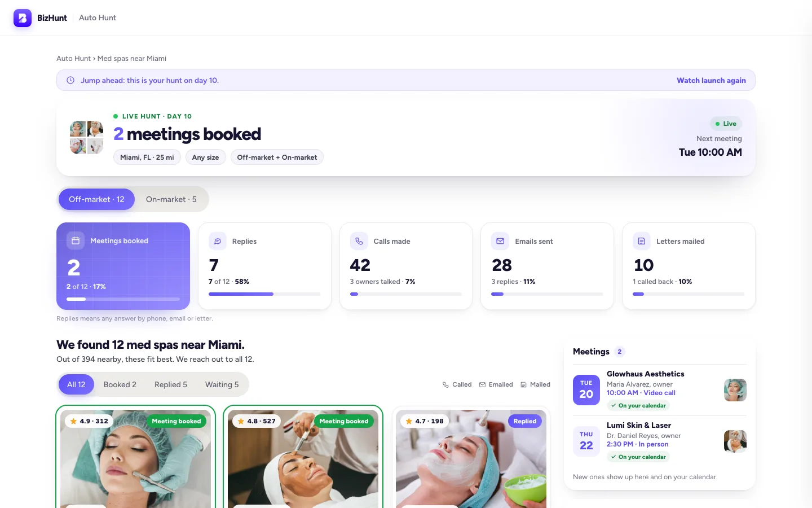Click the star icon on the 4.9 · 312 rating

[73, 421]
